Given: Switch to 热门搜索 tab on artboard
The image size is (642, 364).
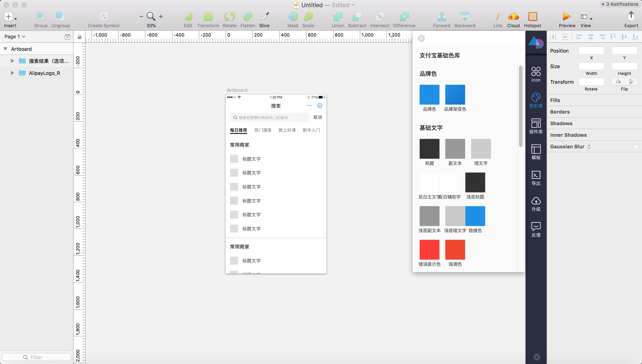Looking at the screenshot, I should click(x=263, y=130).
